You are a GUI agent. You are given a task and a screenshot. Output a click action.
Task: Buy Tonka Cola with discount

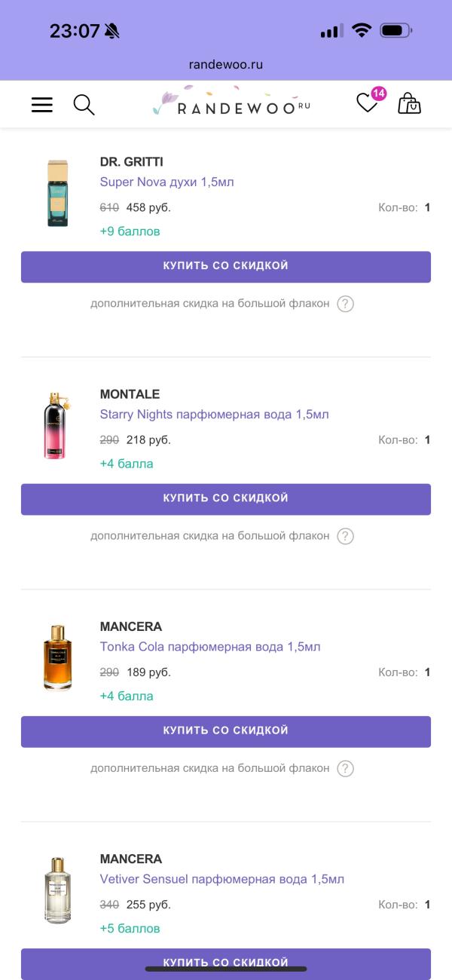[226, 731]
